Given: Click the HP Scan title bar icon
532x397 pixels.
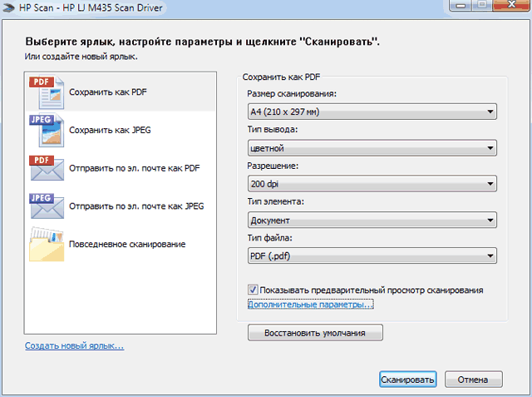Looking at the screenshot, I should [9, 7].
